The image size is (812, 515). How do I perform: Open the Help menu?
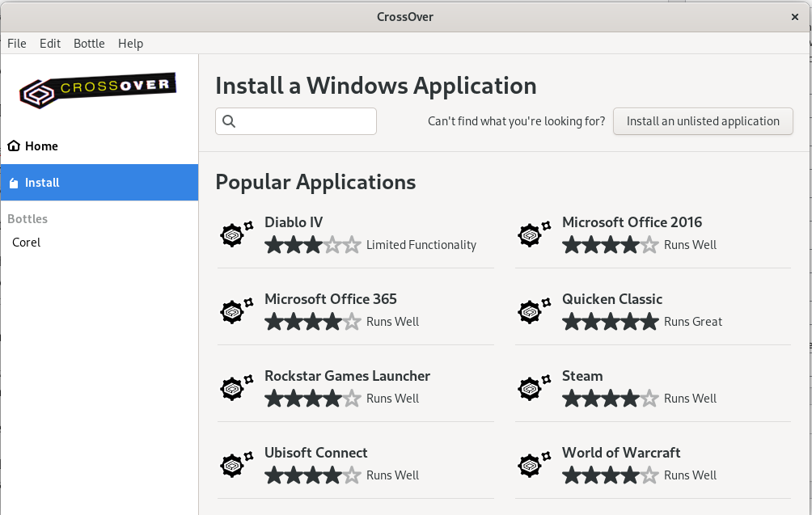pos(130,44)
